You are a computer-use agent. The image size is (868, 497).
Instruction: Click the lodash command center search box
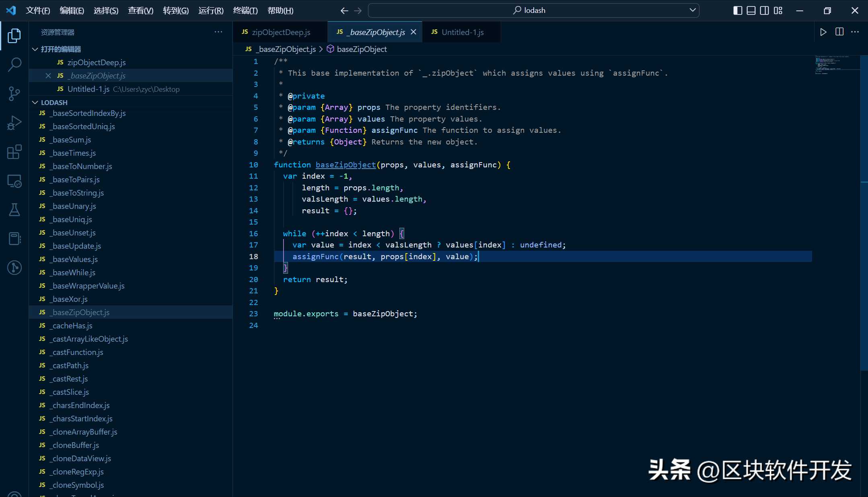coord(533,10)
